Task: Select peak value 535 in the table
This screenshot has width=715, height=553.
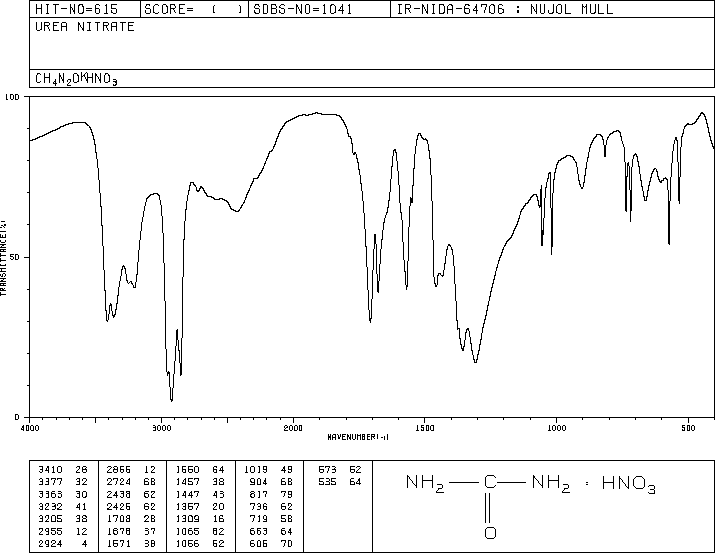Action: click(x=327, y=482)
